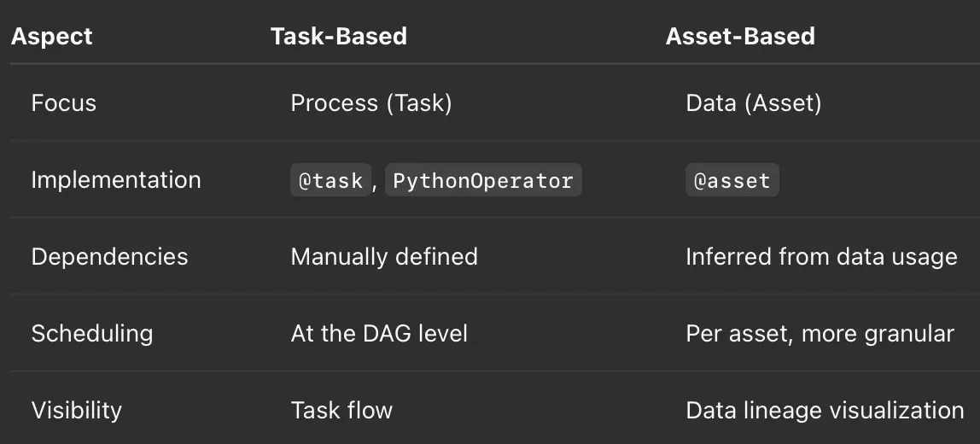Click the Asset-Based column header
Viewport: 980px width, 444px height.
click(740, 36)
